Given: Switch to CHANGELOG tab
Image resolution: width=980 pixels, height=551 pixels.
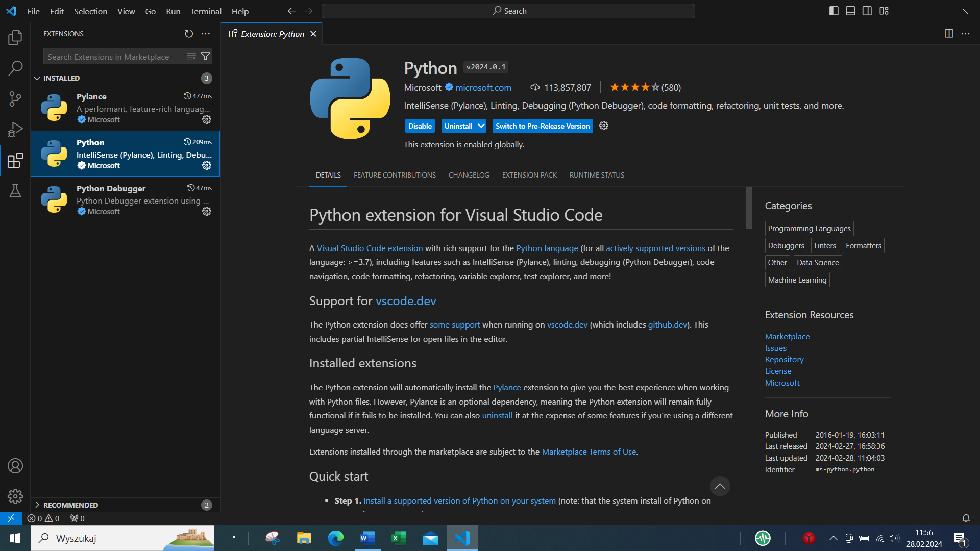Looking at the screenshot, I should point(469,175).
